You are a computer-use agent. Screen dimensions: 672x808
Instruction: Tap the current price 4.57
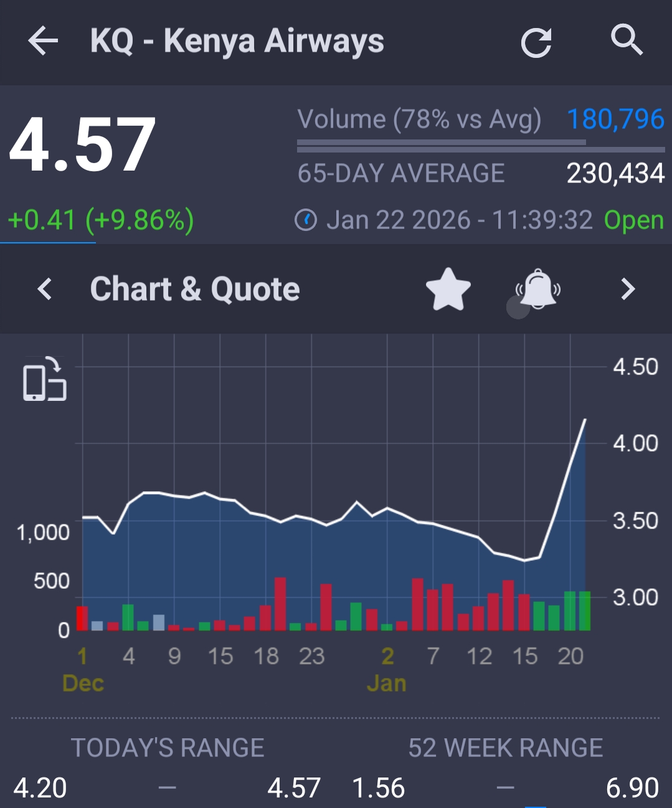[x=83, y=146]
